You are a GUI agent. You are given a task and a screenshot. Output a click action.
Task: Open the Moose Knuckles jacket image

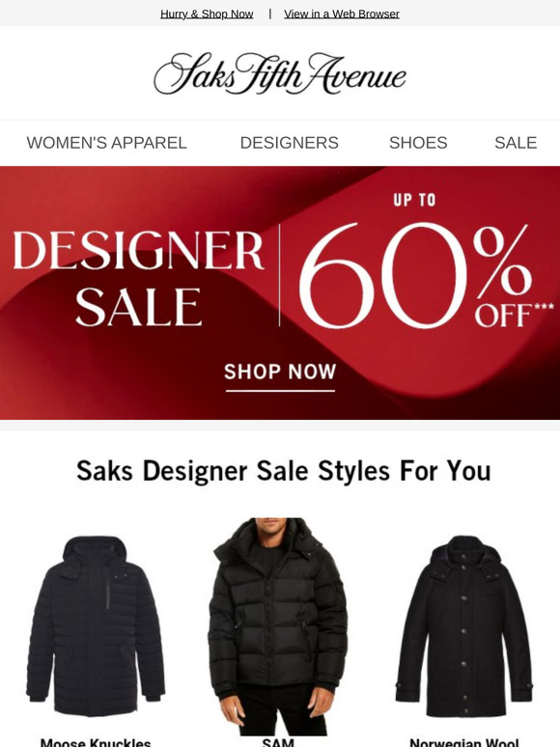click(96, 626)
